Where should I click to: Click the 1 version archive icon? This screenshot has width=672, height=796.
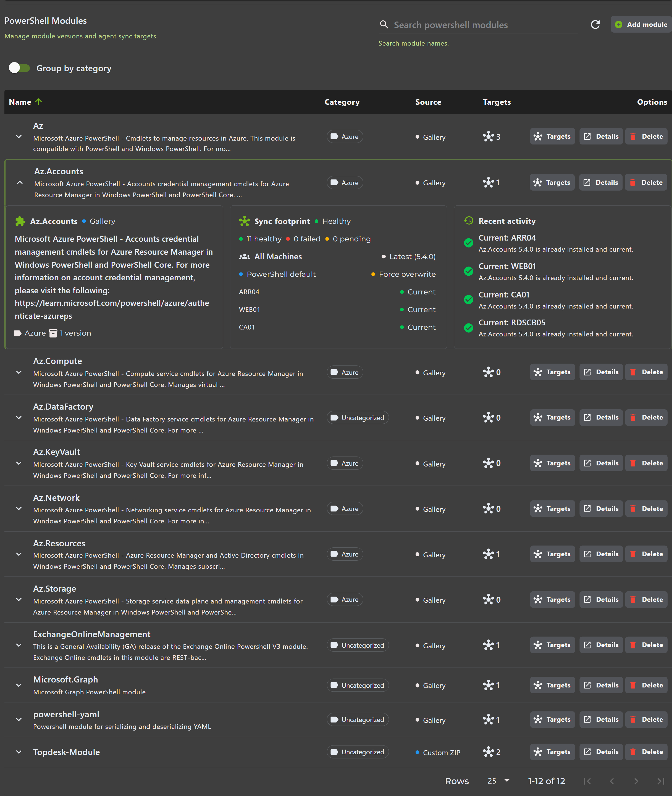[x=53, y=333]
